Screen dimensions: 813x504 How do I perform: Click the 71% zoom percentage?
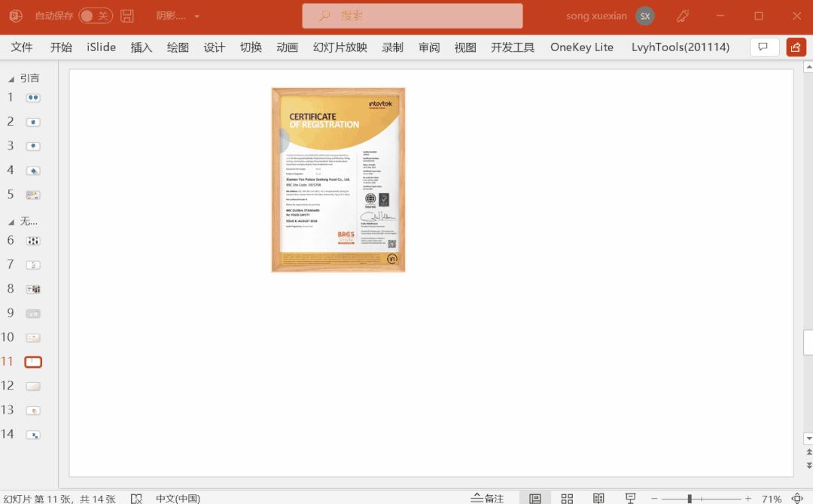coord(772,498)
